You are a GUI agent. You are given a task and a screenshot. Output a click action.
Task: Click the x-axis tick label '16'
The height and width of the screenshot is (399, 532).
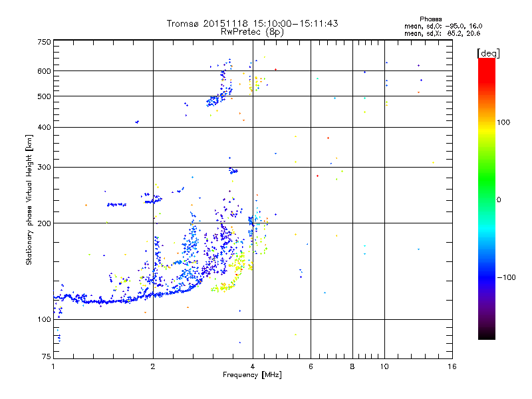point(452,366)
